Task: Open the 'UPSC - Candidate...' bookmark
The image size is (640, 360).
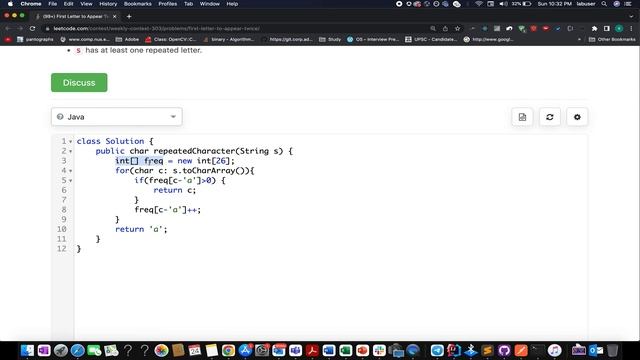Action: (431, 40)
